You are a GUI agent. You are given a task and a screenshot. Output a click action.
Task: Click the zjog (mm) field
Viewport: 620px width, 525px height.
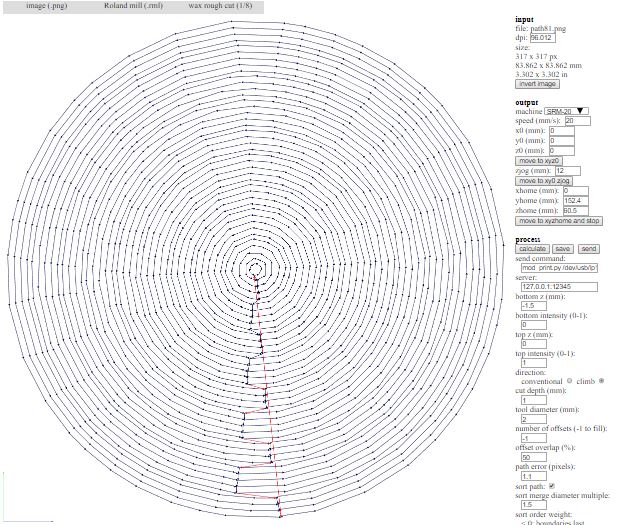coord(568,171)
